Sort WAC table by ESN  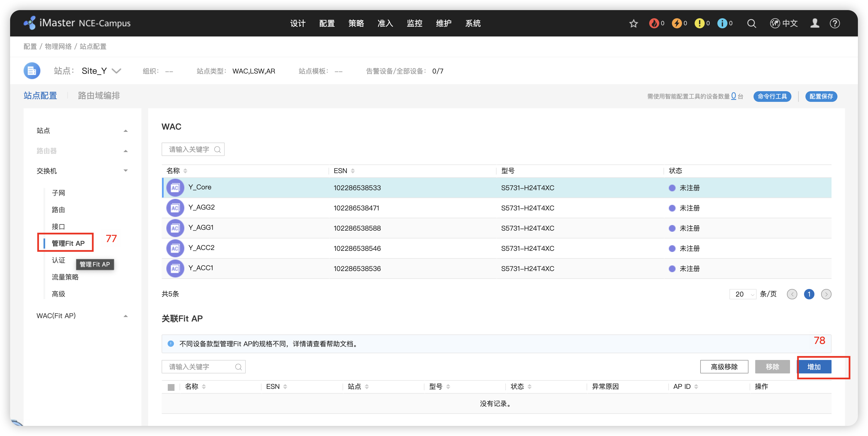(352, 171)
